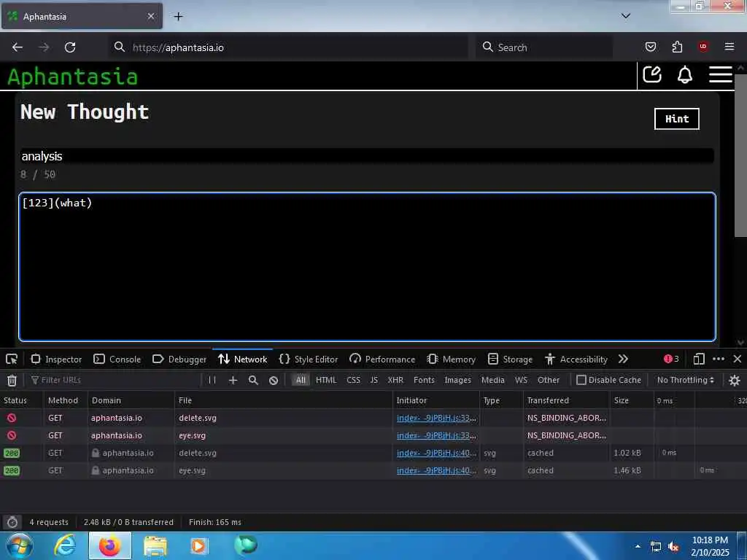The image size is (747, 560).
Task: Toggle responsive design mode icon
Action: (699, 359)
